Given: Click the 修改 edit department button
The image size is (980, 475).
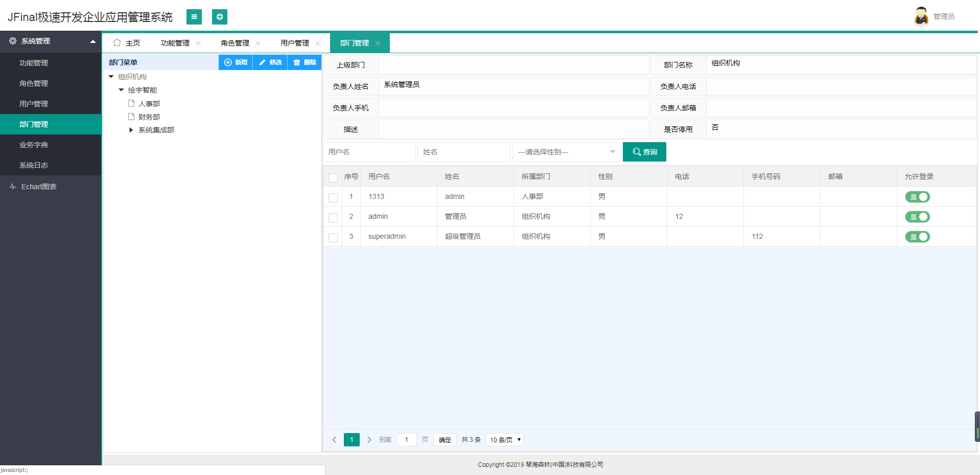Looking at the screenshot, I should coord(270,62).
